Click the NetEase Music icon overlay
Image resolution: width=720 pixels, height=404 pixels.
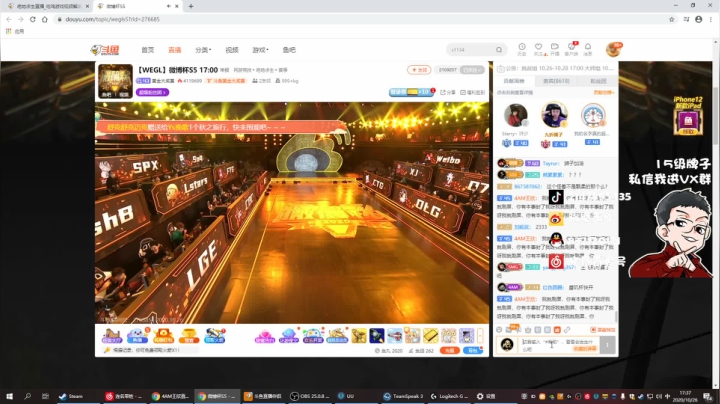tap(556, 261)
